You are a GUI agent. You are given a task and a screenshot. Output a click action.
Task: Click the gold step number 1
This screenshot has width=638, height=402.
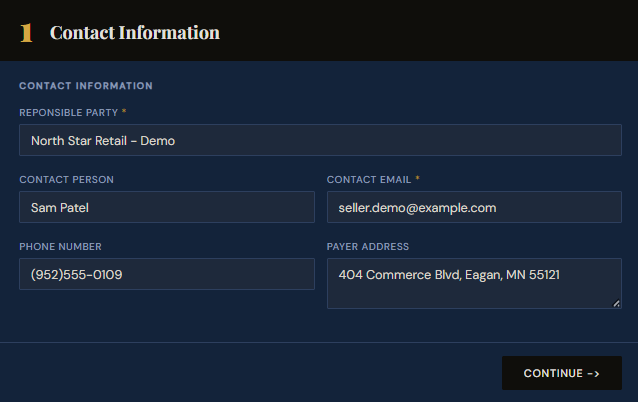[26, 33]
